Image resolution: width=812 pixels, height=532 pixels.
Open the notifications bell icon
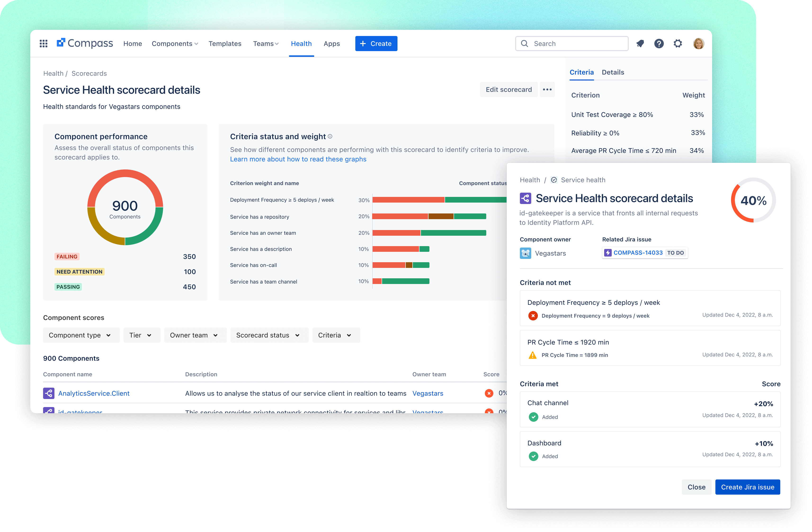coord(640,44)
